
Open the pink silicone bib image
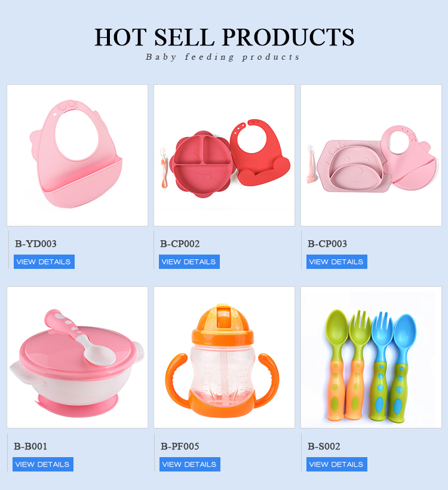[x=77, y=155]
